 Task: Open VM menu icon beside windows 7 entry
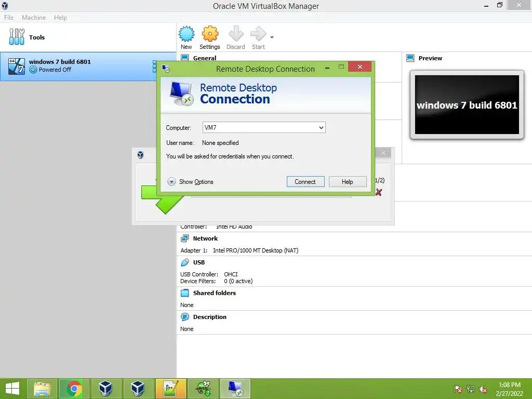(154, 66)
